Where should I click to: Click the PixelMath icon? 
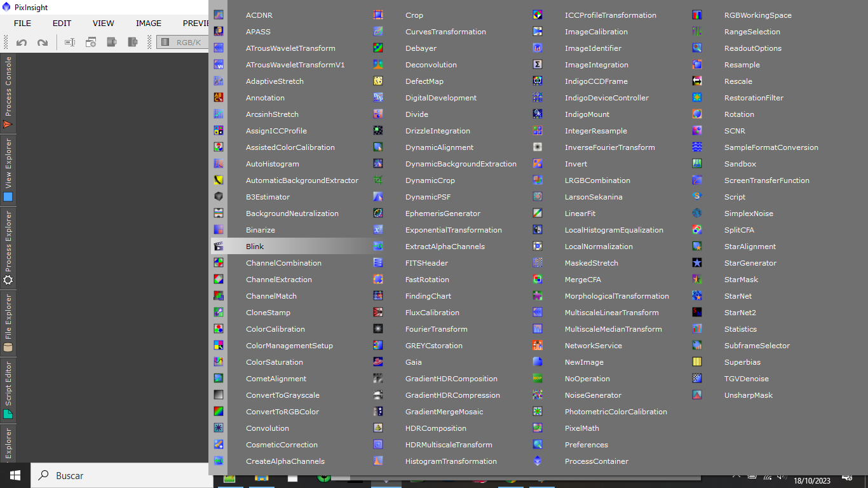[x=538, y=428]
